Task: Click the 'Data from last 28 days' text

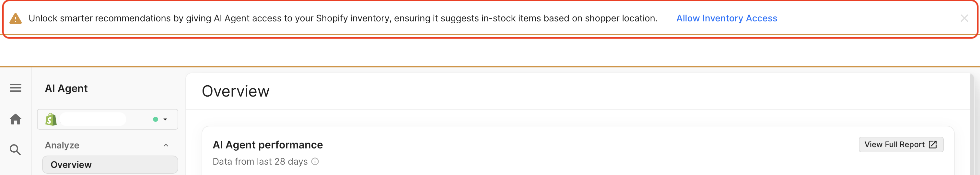Action: point(260,162)
